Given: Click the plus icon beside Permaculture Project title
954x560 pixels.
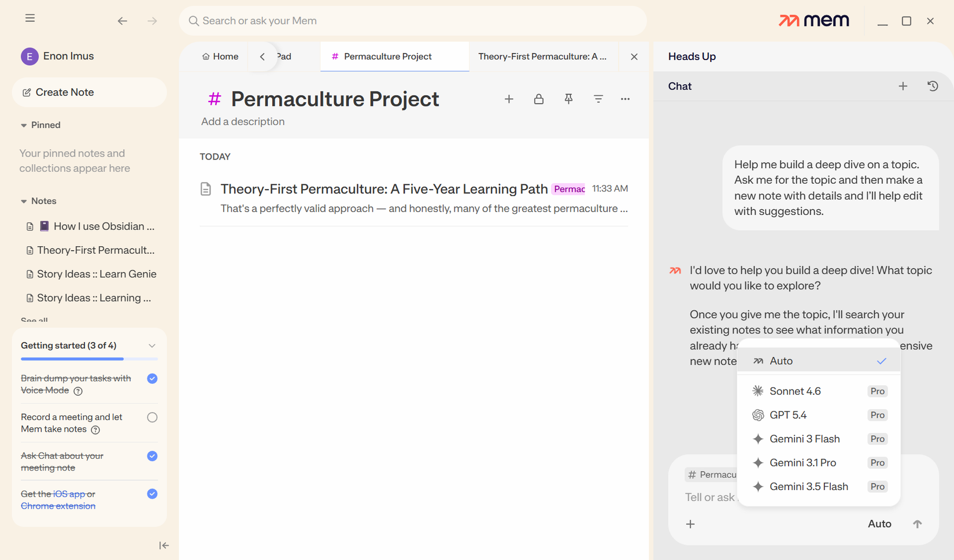Looking at the screenshot, I should coord(509,99).
